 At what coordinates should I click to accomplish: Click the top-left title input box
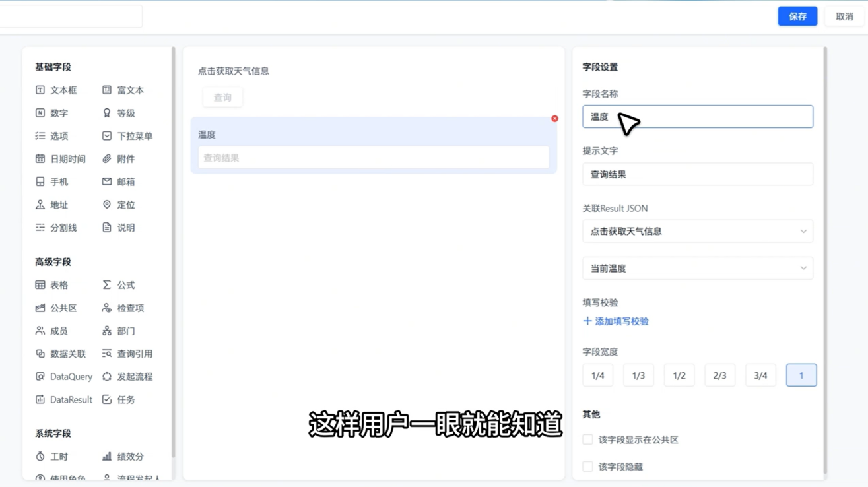(x=71, y=16)
